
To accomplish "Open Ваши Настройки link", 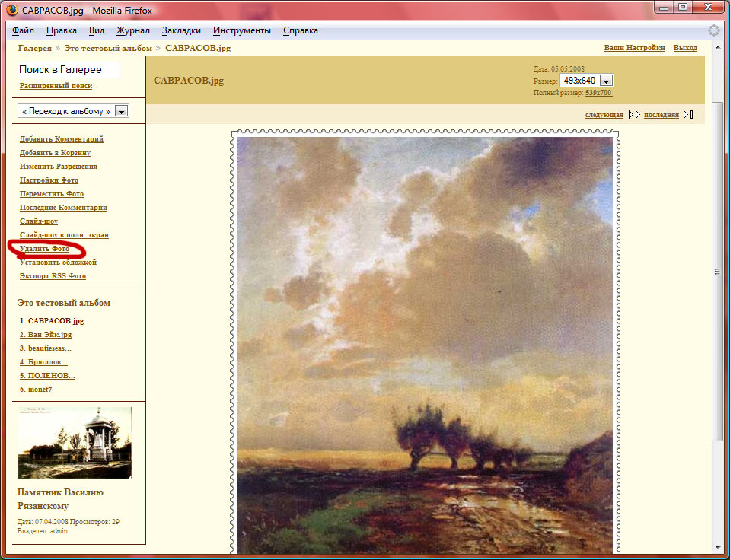I will point(635,47).
